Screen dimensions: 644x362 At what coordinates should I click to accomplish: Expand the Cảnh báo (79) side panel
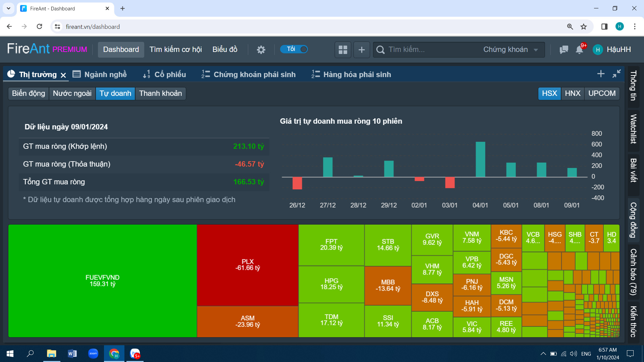633,271
